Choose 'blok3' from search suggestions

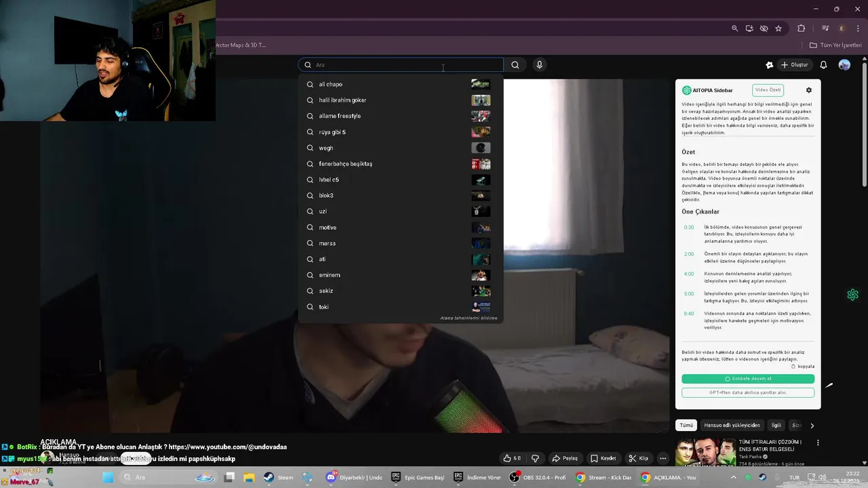coord(401,195)
